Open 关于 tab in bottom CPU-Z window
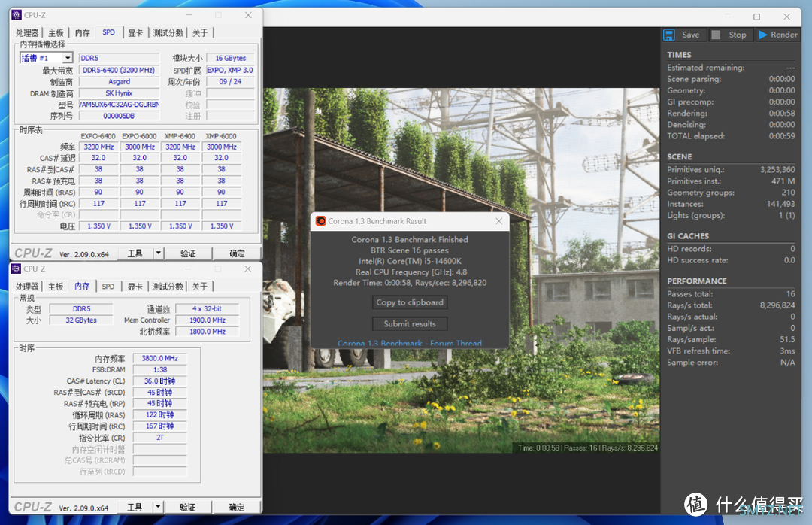 coord(199,286)
